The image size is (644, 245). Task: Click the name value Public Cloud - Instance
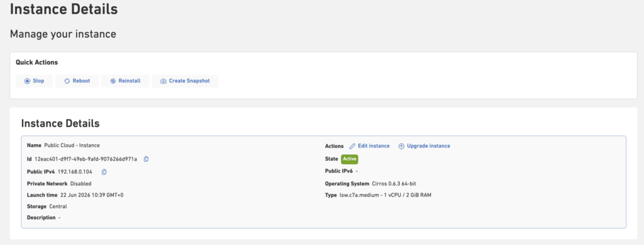tap(72, 145)
